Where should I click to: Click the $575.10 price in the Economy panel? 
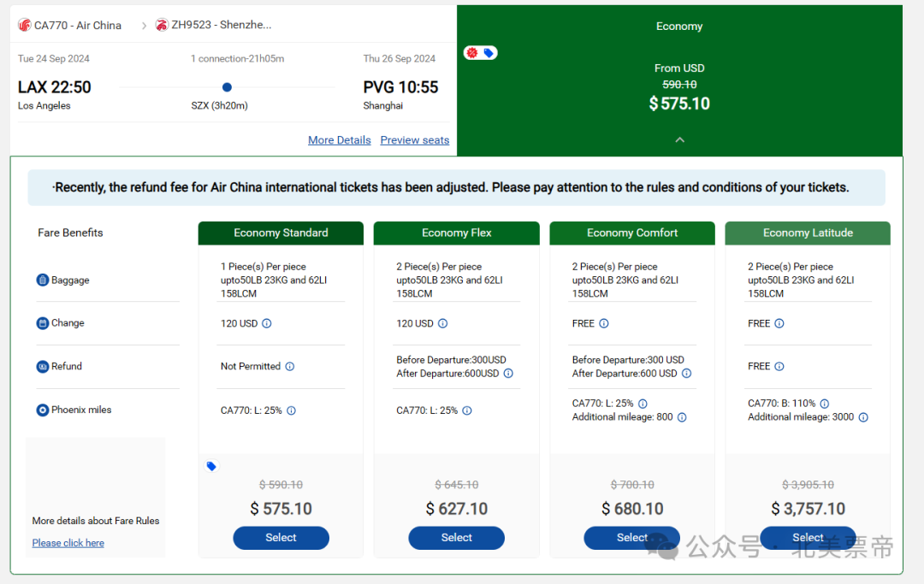(679, 103)
